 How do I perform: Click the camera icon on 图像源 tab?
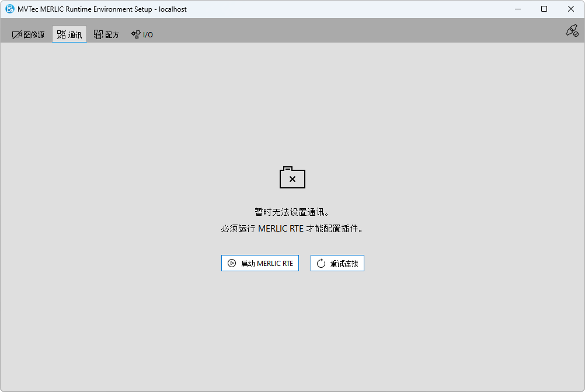[16, 35]
